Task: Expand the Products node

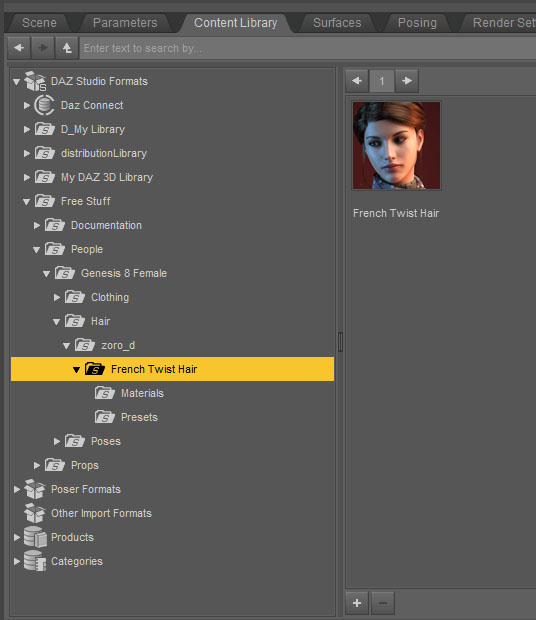Action: click(17, 537)
